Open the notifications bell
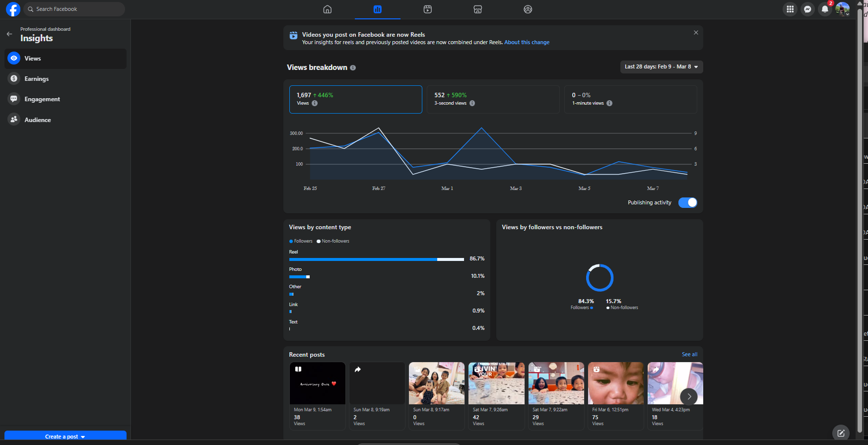 (824, 9)
